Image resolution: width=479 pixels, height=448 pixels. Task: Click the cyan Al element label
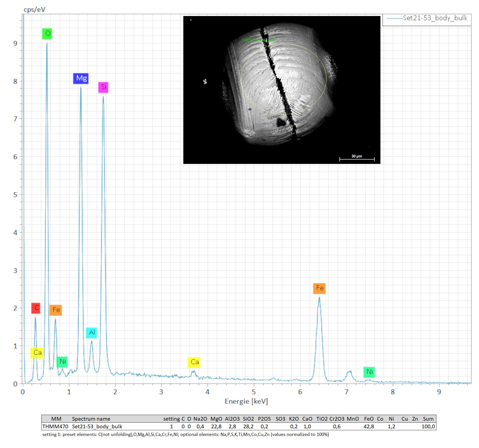91,333
